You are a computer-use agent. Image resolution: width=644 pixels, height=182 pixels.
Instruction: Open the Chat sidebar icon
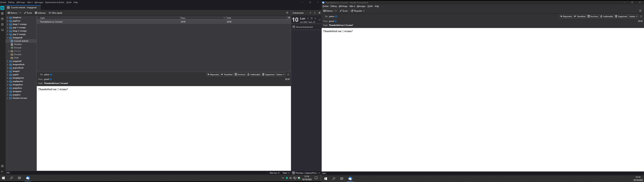[2, 30]
